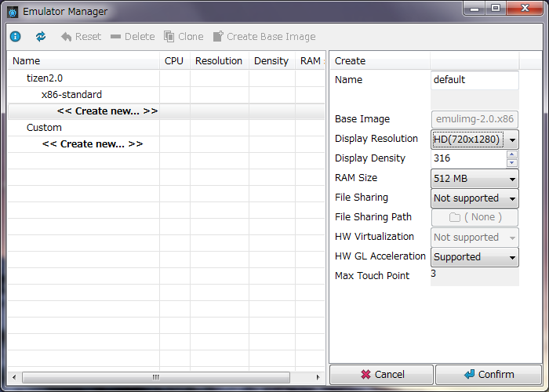
Task: Click the HW GL Acceleration label
Action: pos(380,256)
